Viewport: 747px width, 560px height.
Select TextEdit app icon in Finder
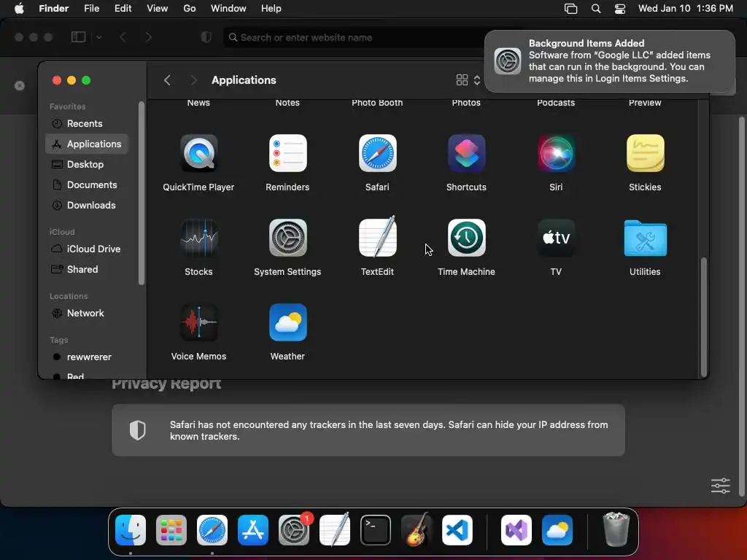click(377, 237)
